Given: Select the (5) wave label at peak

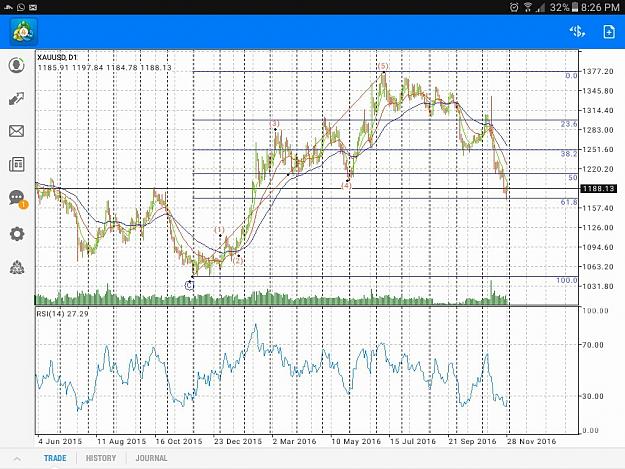Looking at the screenshot, I should point(383,66).
